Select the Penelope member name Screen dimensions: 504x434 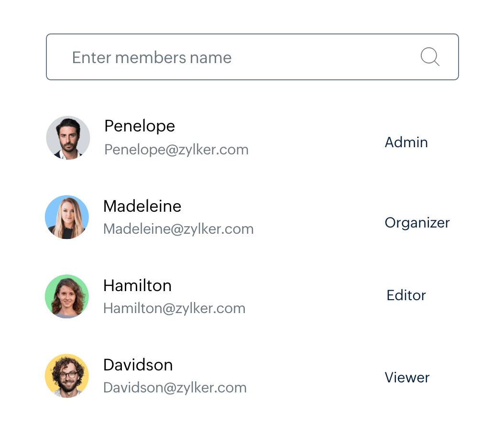140,126
